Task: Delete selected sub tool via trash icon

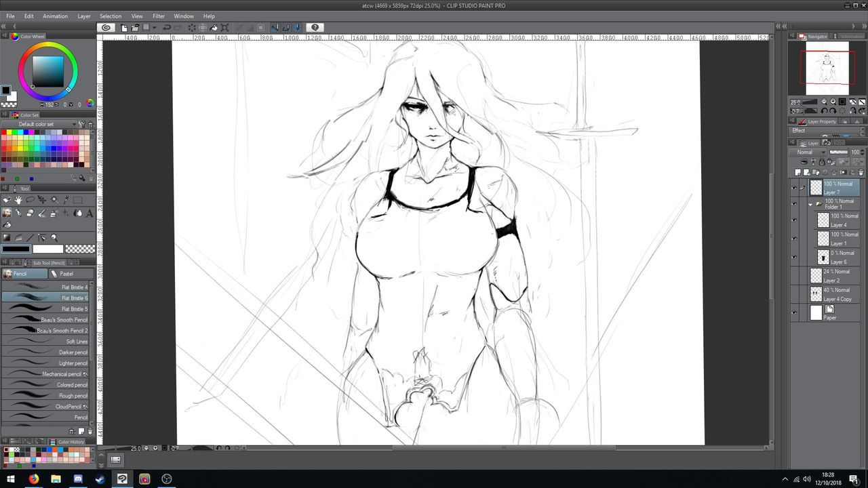Action: [x=90, y=431]
